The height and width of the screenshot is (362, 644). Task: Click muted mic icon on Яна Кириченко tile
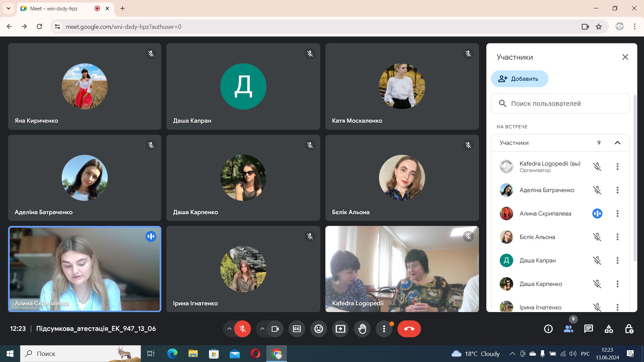(151, 54)
